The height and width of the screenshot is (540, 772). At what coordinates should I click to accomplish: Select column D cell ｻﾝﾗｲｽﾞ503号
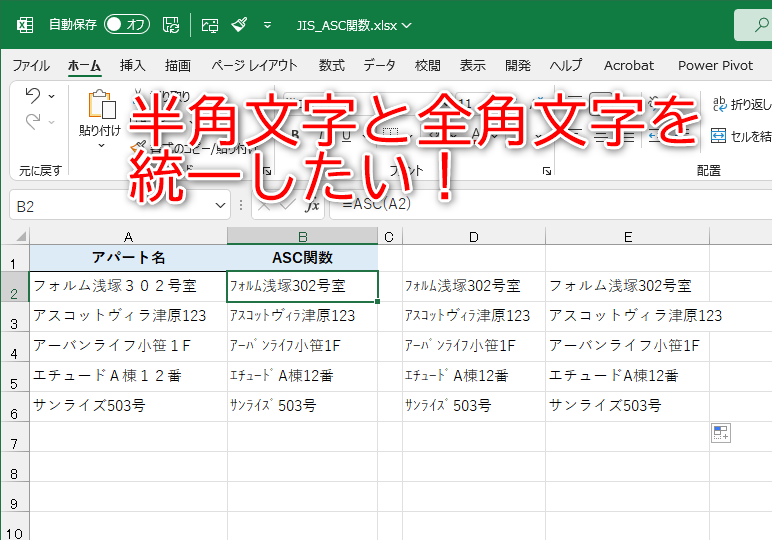(474, 406)
